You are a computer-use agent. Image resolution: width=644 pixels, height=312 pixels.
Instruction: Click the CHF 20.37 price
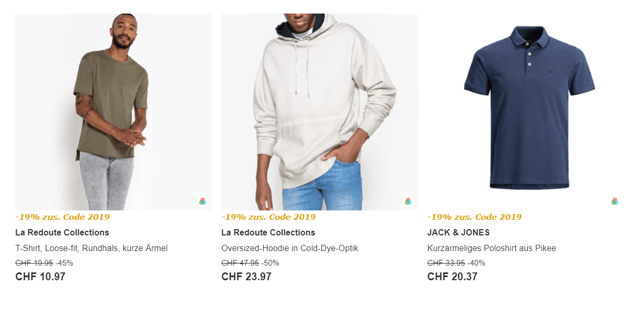point(452,277)
